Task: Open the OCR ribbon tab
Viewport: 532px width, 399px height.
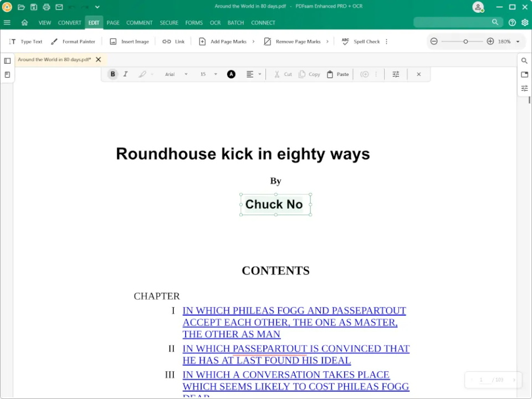Action: tap(215, 23)
